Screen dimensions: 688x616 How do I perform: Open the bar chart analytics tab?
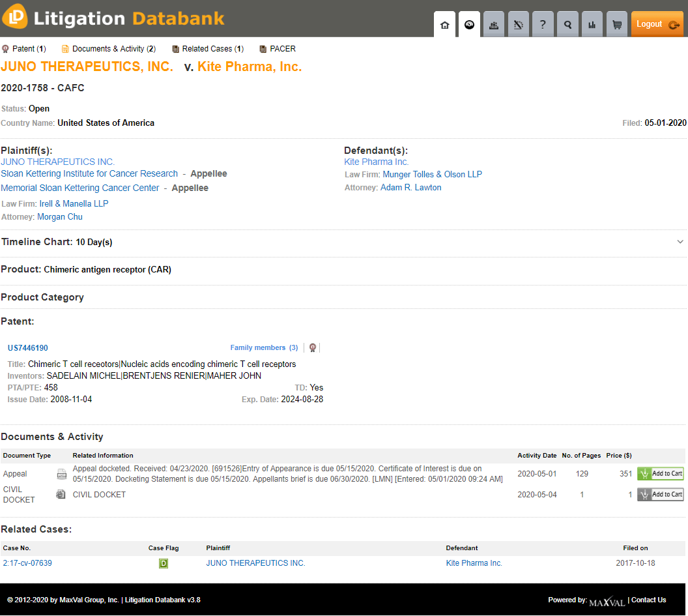click(592, 25)
